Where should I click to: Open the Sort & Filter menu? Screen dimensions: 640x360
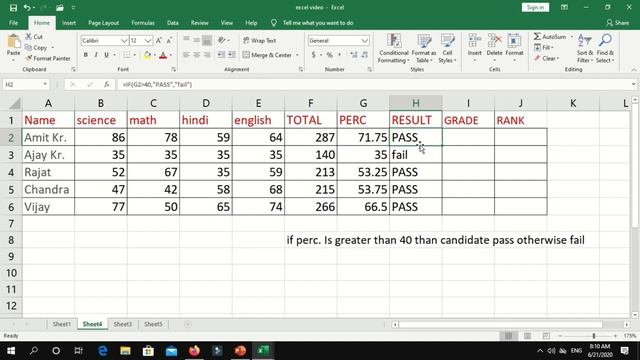[585, 49]
